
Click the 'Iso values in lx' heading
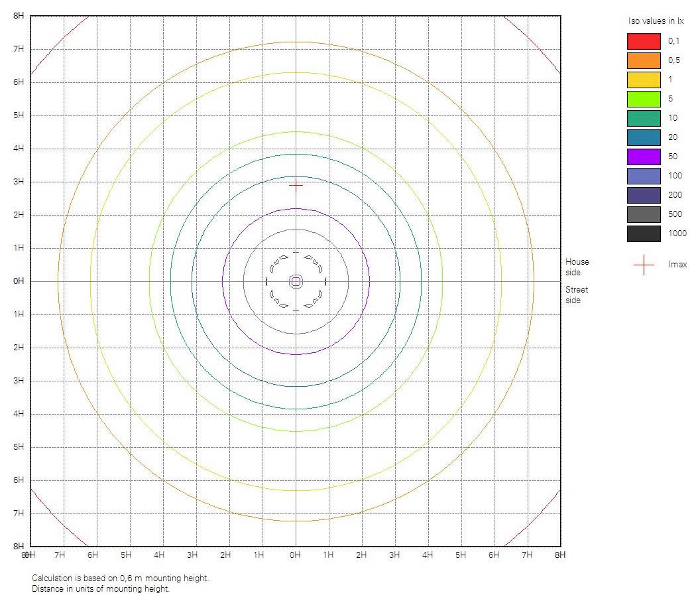click(x=656, y=21)
